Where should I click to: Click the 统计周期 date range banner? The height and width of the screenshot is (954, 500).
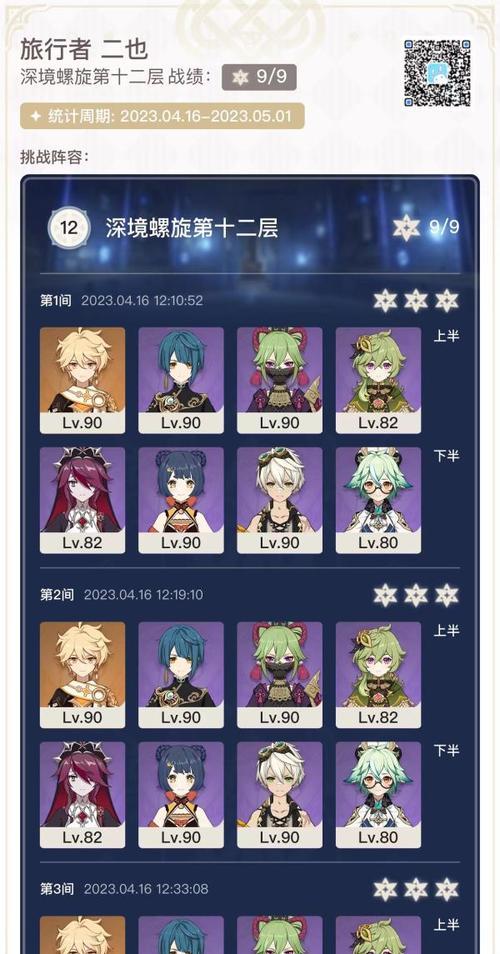(x=162, y=116)
